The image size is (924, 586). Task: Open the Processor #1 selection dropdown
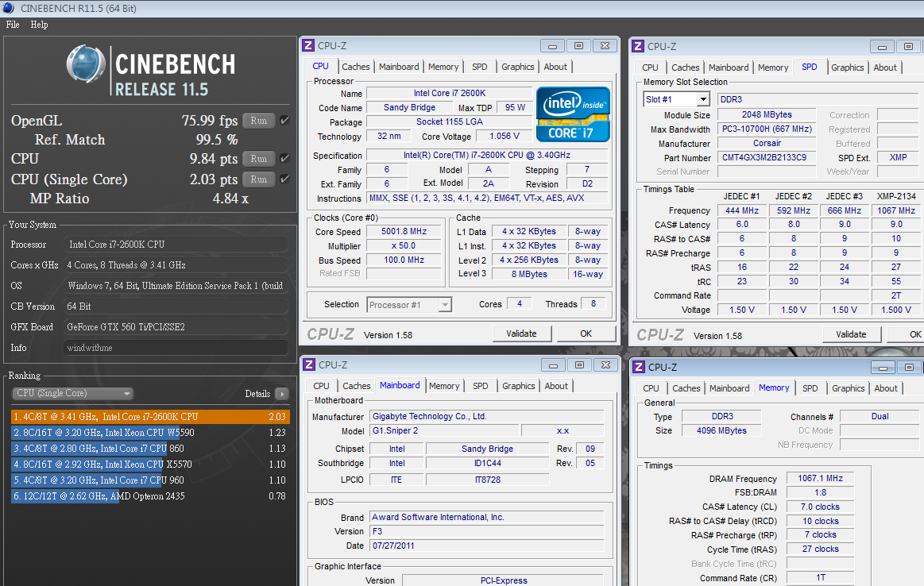(x=409, y=305)
